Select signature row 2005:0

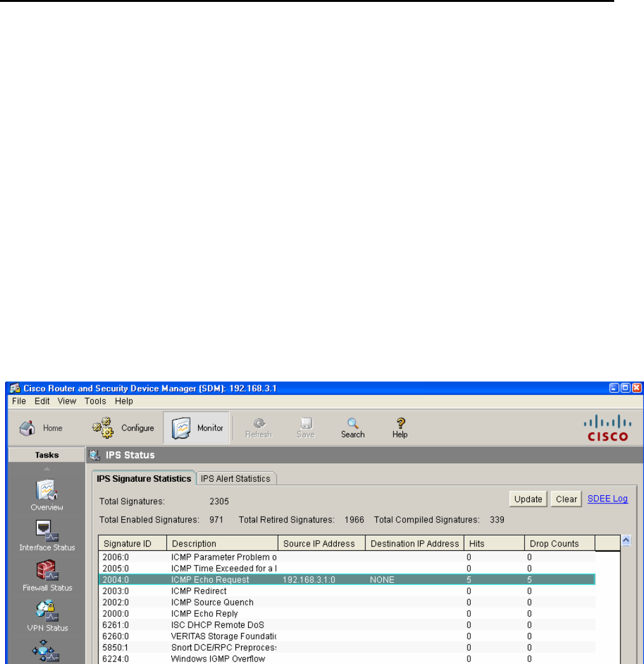[x=347, y=569]
